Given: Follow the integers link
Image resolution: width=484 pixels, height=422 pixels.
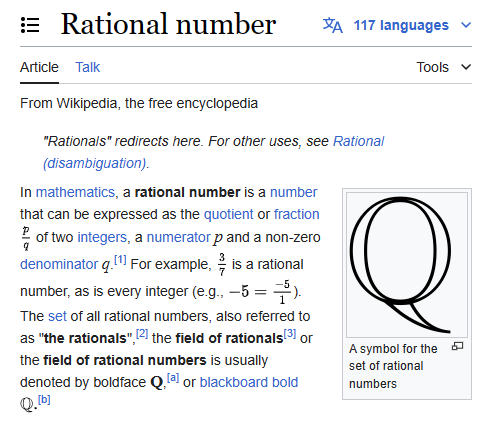Looking at the screenshot, I should tap(102, 237).
